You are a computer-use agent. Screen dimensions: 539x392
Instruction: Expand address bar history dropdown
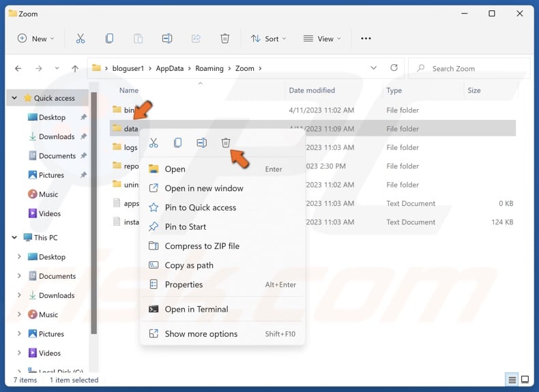tap(373, 67)
